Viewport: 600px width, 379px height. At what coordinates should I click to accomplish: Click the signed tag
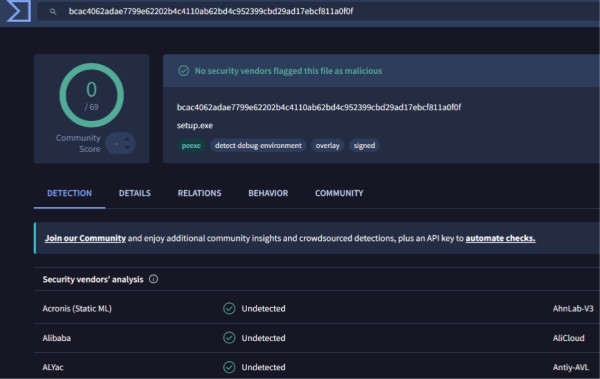click(x=364, y=145)
